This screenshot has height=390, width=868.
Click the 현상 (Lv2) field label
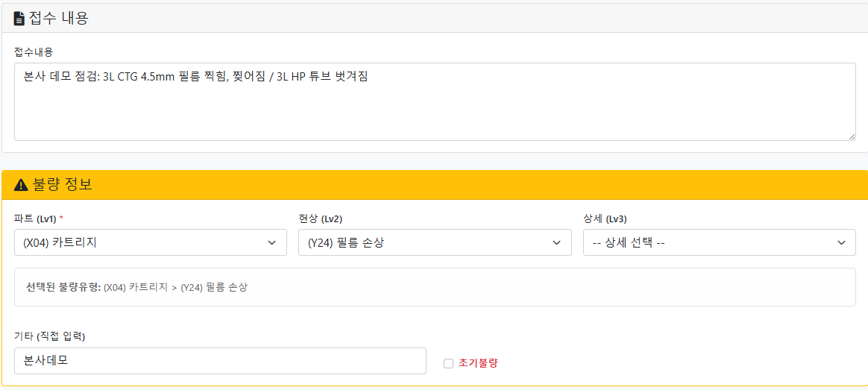pyautogui.click(x=320, y=218)
